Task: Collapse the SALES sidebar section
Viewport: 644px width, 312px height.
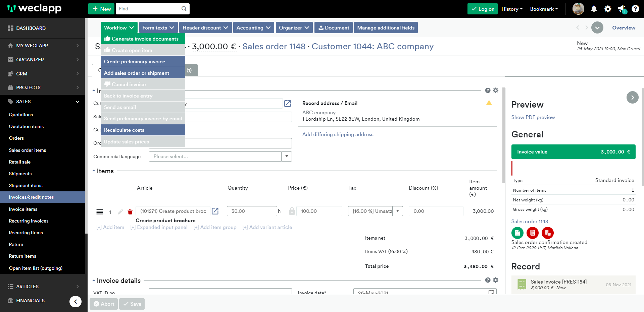Action: click(x=42, y=102)
